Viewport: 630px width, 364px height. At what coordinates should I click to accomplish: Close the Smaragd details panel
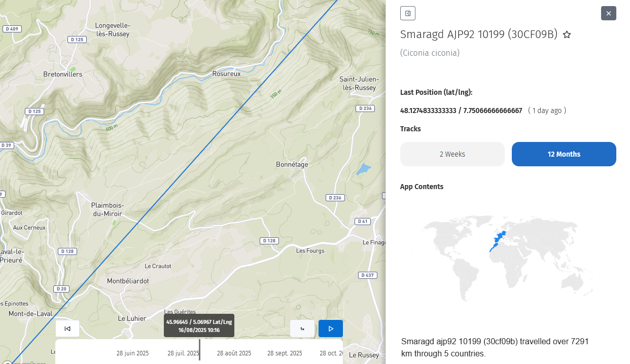pos(609,13)
